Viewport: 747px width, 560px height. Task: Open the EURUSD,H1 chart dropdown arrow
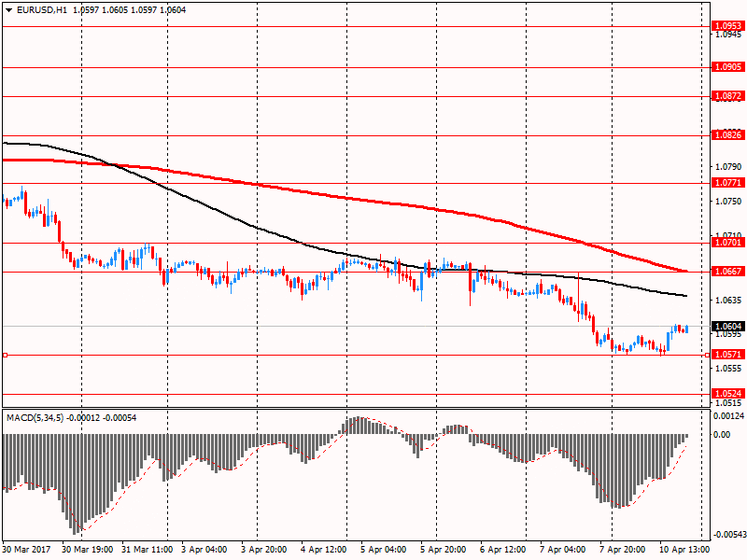(x=9, y=10)
